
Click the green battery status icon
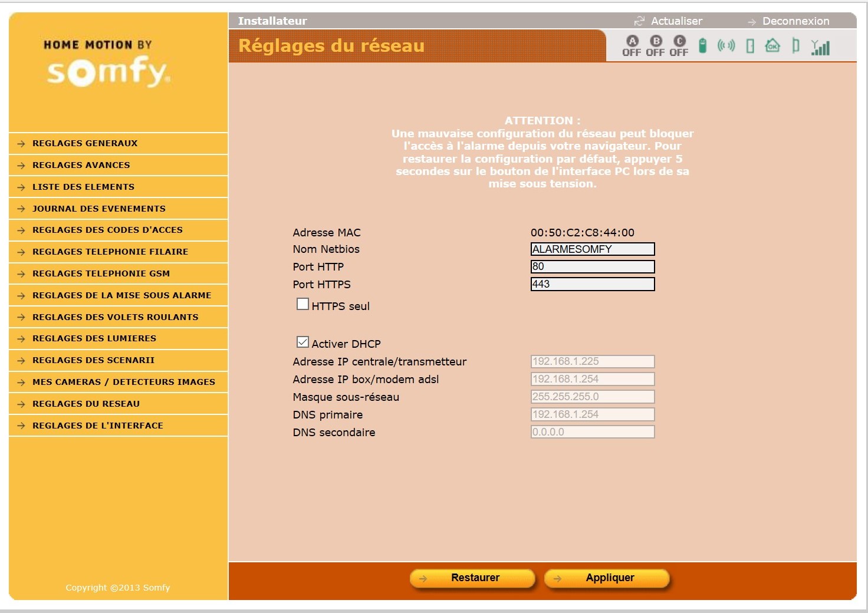pos(702,45)
